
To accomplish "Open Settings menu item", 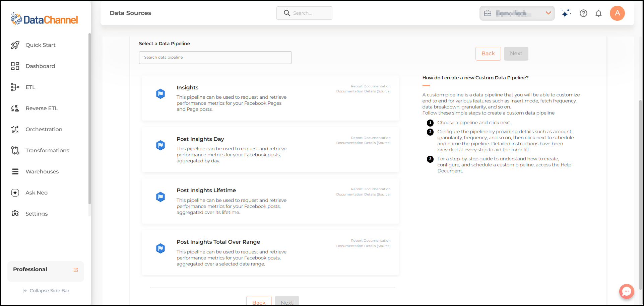I will click(x=37, y=214).
